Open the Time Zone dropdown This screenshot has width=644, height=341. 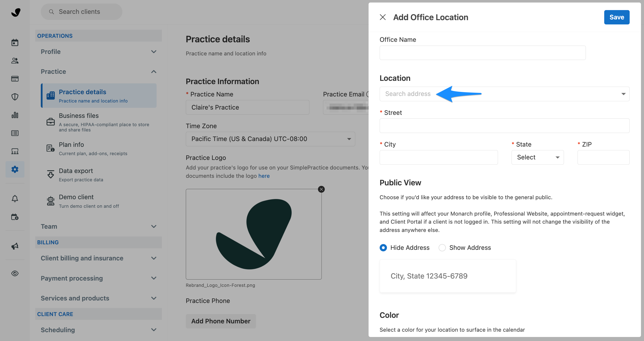(x=270, y=139)
